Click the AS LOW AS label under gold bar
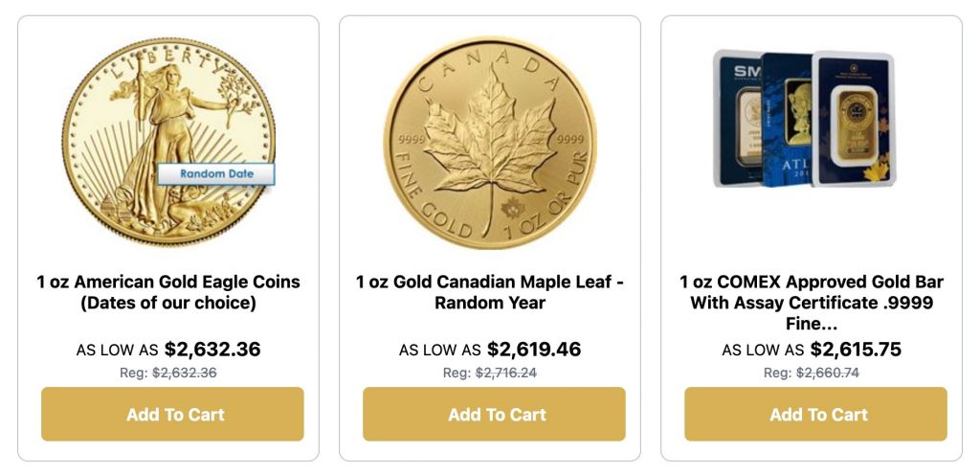The width and height of the screenshot is (980, 476). [x=763, y=351]
